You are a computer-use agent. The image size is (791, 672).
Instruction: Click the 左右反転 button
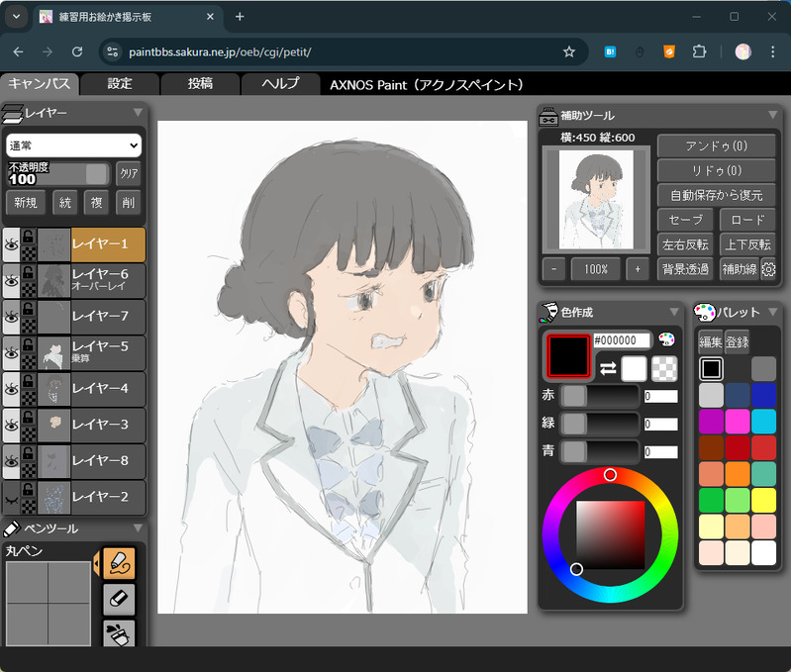click(685, 245)
